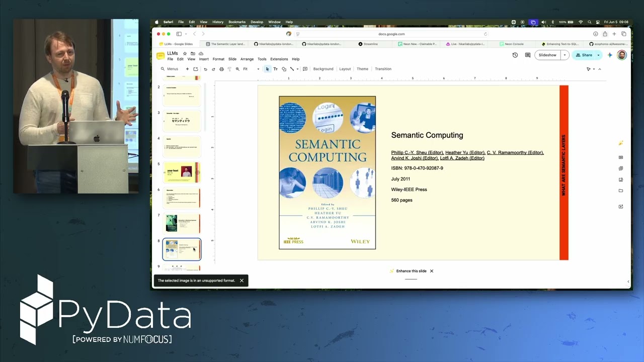Reload the page in address bar
This screenshot has height=362, width=644.
[x=486, y=34]
